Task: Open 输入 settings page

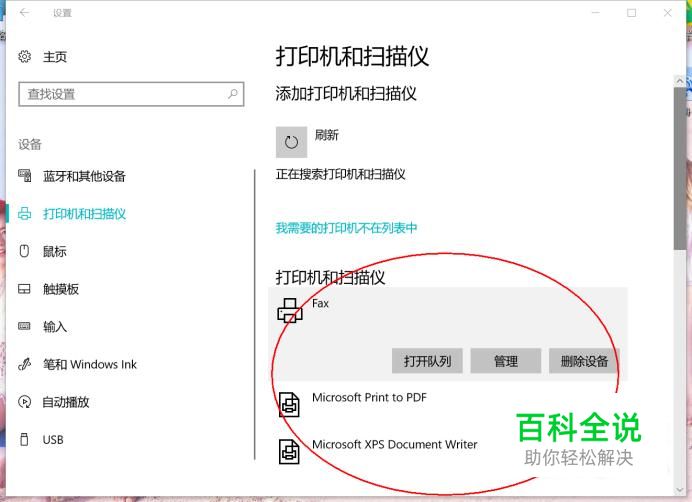Action: click(55, 326)
